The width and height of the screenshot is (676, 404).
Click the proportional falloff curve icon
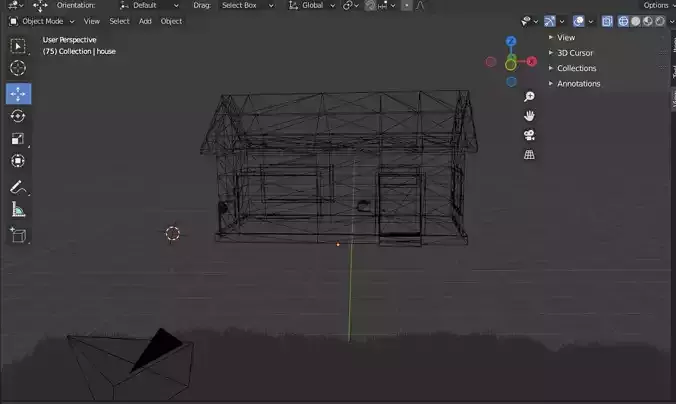coord(420,6)
